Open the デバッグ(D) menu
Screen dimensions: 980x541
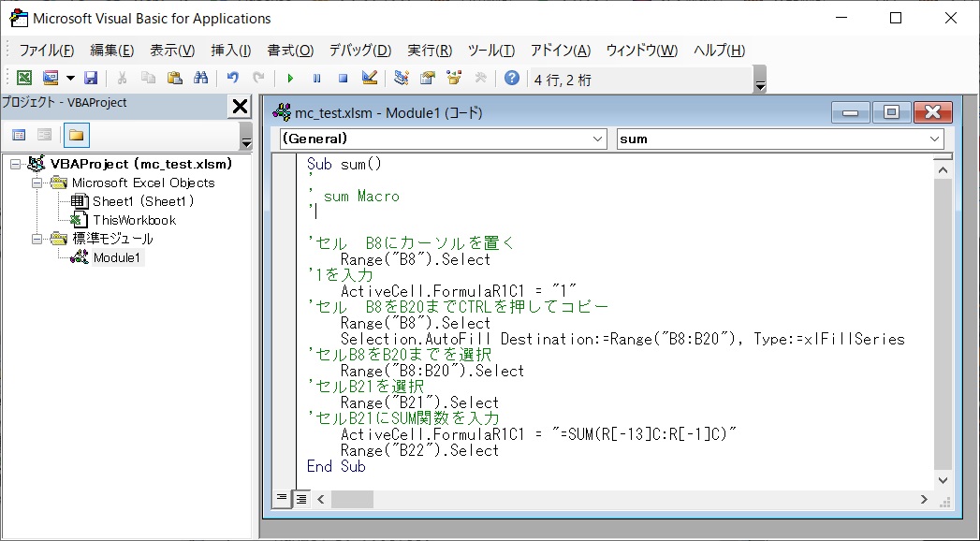[x=360, y=50]
